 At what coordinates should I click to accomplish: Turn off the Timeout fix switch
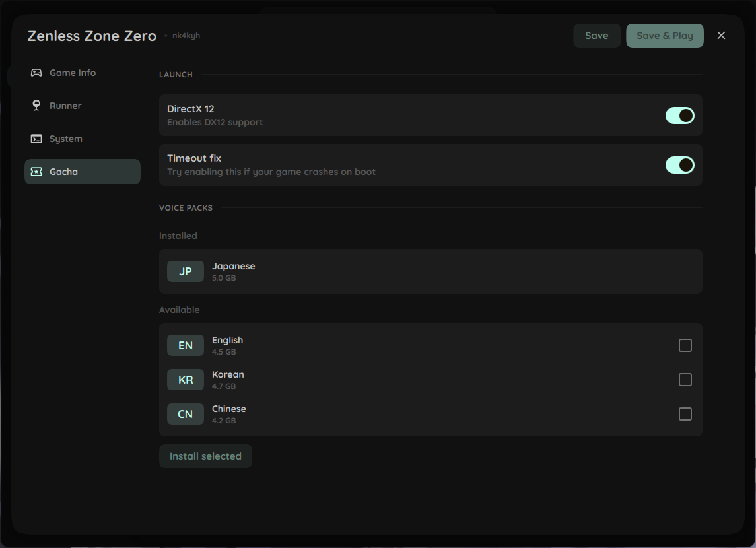(x=680, y=165)
